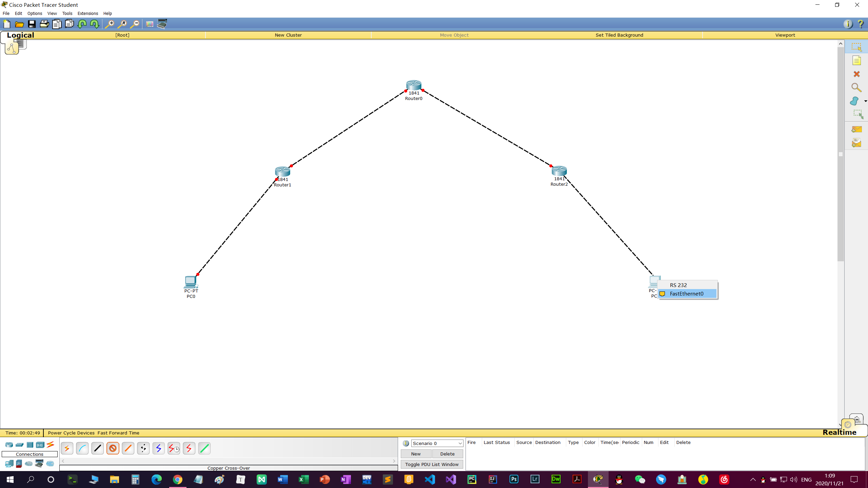Select Copper Cross-Over cable
Viewport: 868px width, 488px height.
coord(113,448)
